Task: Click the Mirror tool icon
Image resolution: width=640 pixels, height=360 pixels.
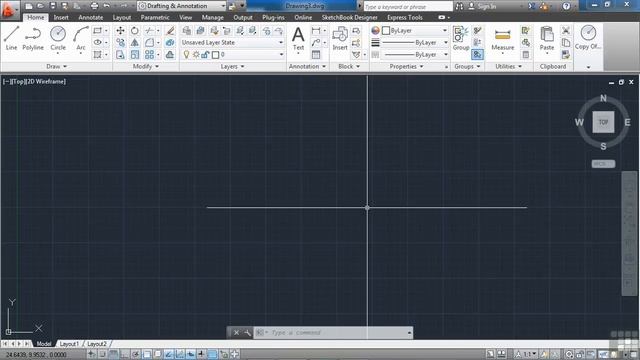Action: click(x=134, y=42)
